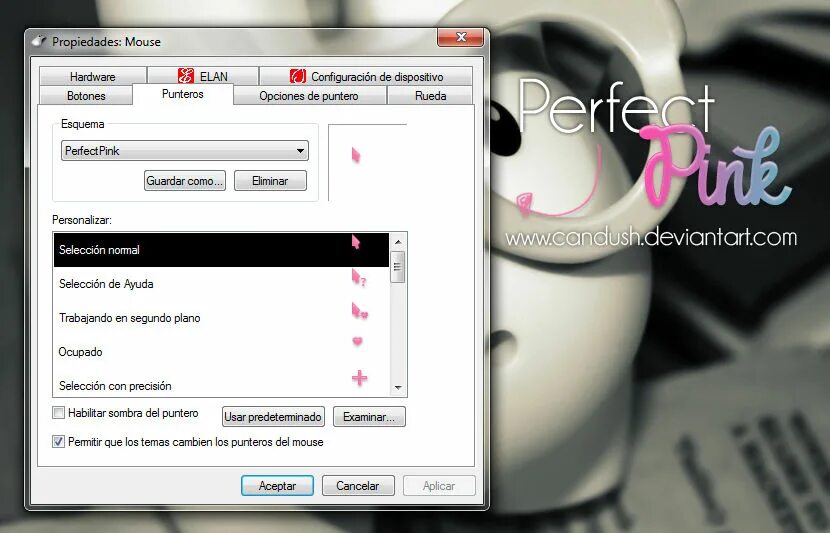This screenshot has width=830, height=533.
Task: Switch to the Rueda tab
Action: coord(430,96)
